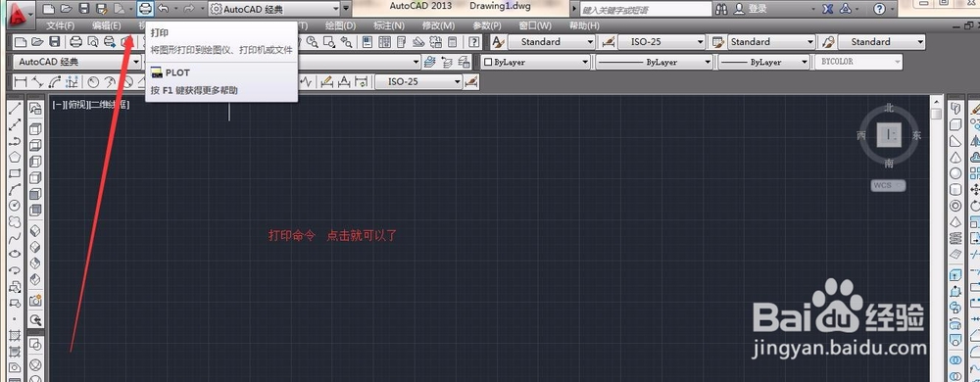Viewport: 980px width, 382px height.
Task: Open the 文件(F) menu
Action: (61, 25)
